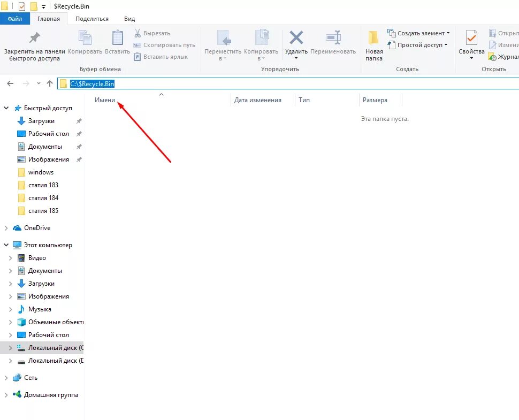Open pinned Рабочий стол in Quick Access

[x=49, y=134]
